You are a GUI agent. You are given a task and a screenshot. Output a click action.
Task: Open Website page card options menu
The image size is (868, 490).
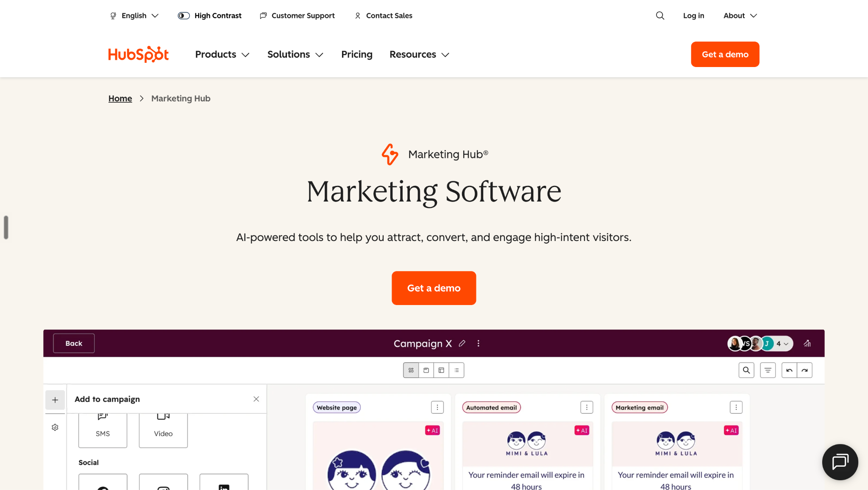point(437,407)
